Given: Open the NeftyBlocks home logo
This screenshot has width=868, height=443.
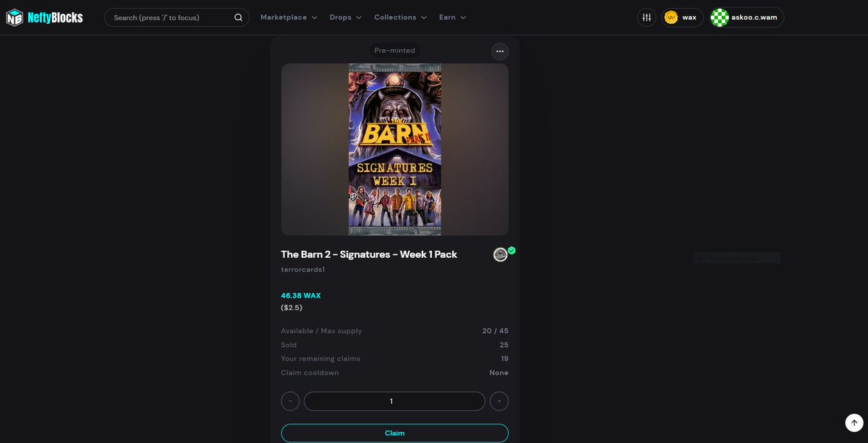Looking at the screenshot, I should pyautogui.click(x=45, y=17).
